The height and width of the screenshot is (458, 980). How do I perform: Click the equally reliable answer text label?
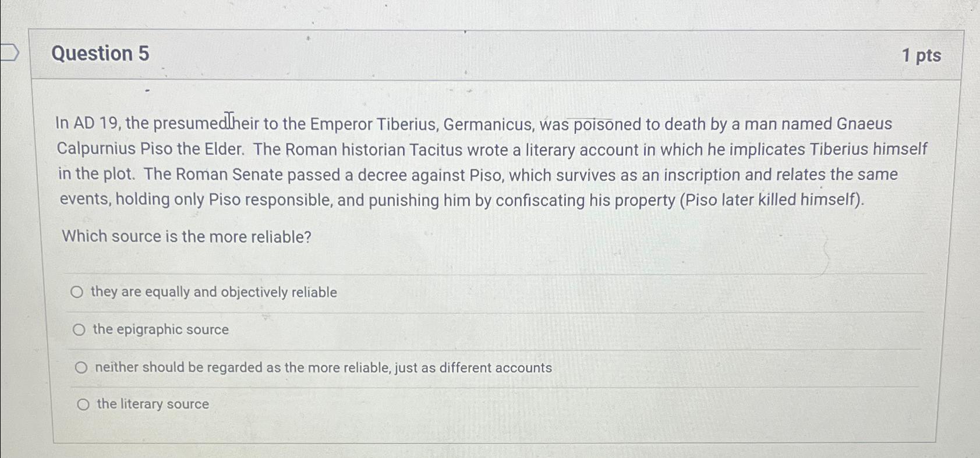pyautogui.click(x=214, y=293)
